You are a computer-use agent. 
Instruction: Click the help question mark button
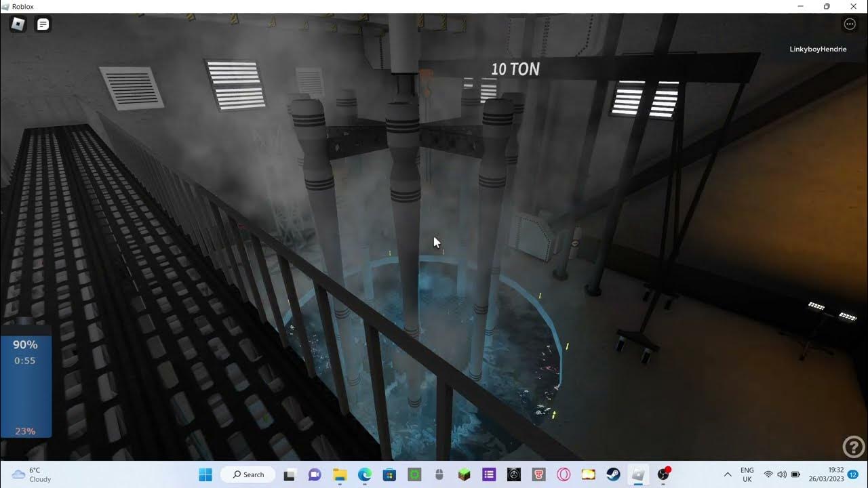pyautogui.click(x=852, y=447)
